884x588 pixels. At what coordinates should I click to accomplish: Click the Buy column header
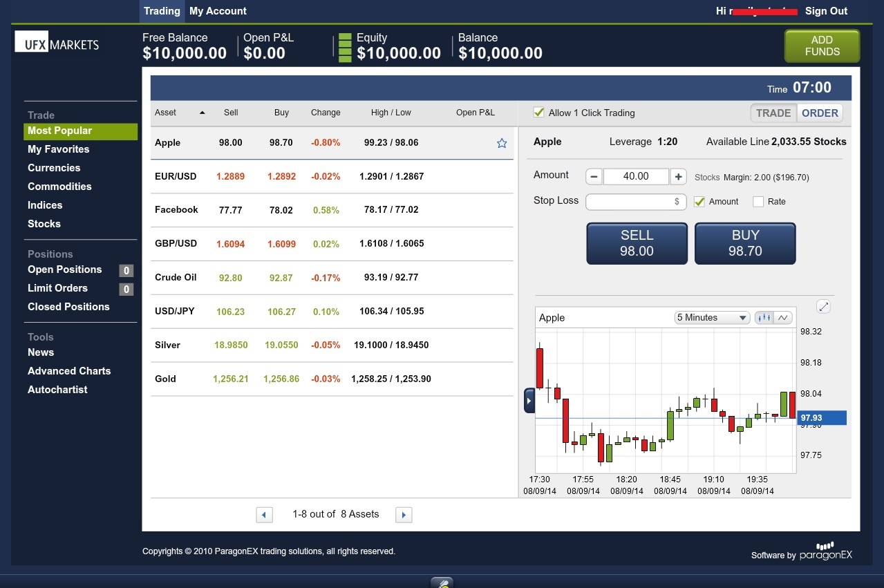click(281, 113)
